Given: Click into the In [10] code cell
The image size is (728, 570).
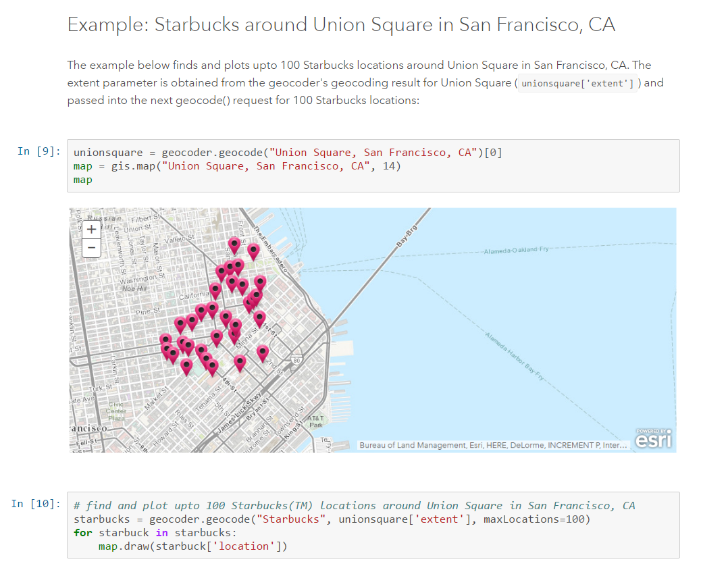Looking at the screenshot, I should pos(373,525).
